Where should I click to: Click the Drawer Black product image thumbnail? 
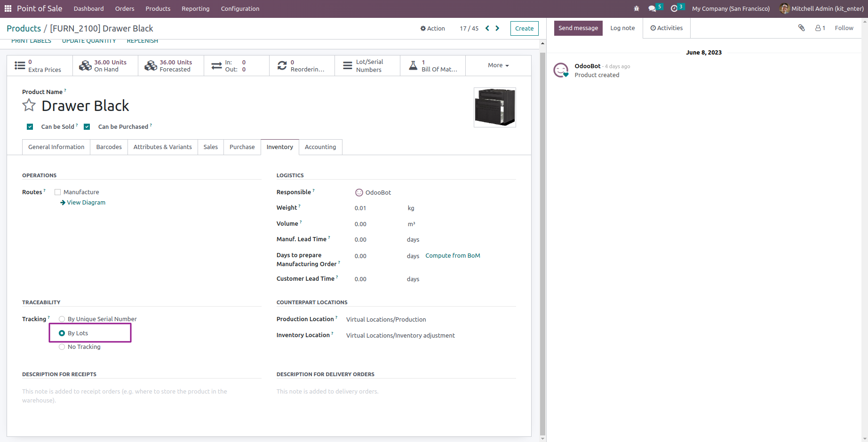(x=494, y=107)
